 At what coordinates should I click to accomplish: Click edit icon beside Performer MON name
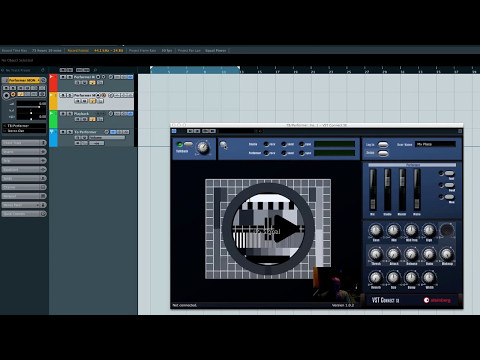pos(43,80)
